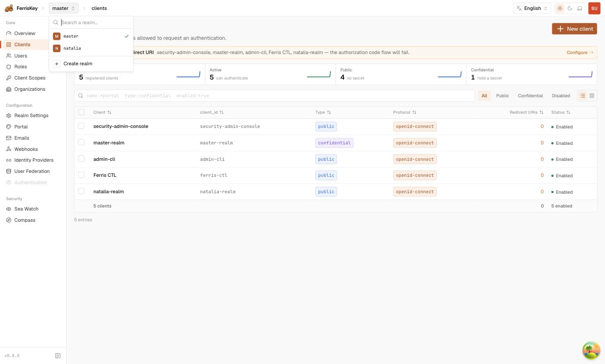
Task: Filter clients by Confidential tab
Action: click(530, 96)
